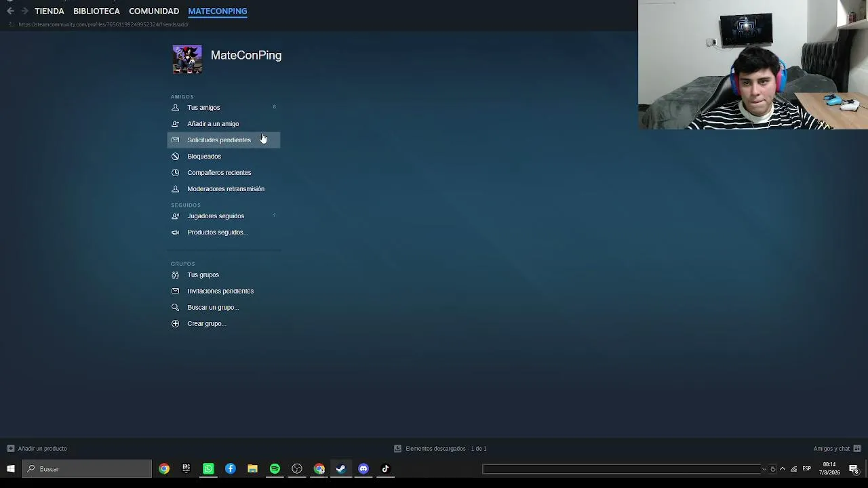Image resolution: width=868 pixels, height=488 pixels.
Task: Open the BIBLIOTECA tab
Action: pyautogui.click(x=96, y=11)
